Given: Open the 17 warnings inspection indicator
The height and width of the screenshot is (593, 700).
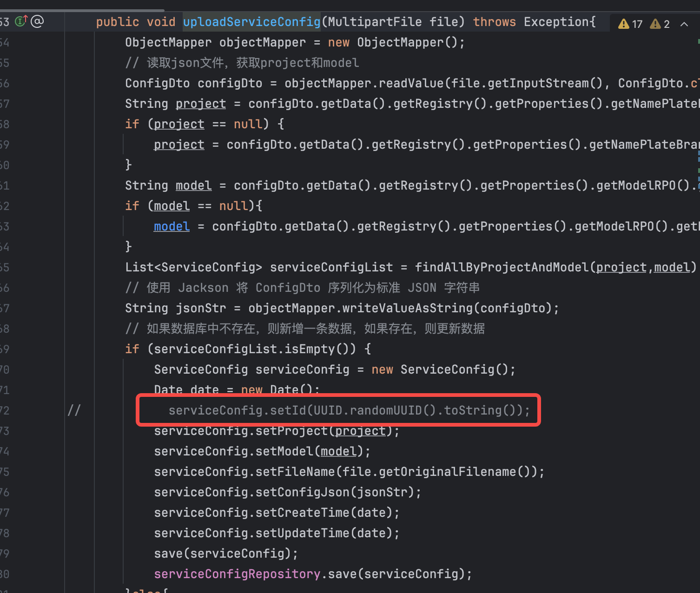Looking at the screenshot, I should click(630, 24).
